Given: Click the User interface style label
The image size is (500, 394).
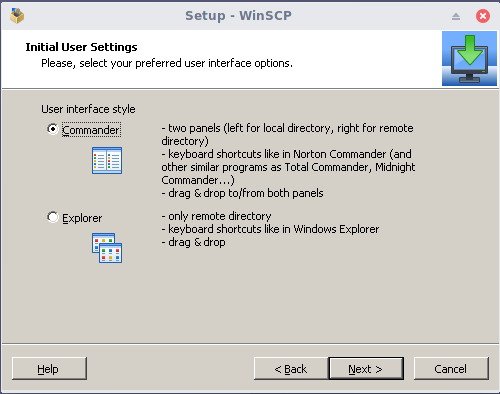Looking at the screenshot, I should pos(88,109).
